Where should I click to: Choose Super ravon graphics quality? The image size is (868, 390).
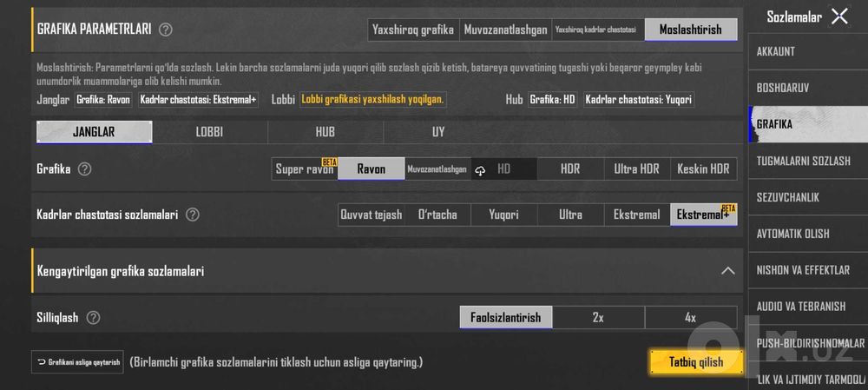pos(305,169)
